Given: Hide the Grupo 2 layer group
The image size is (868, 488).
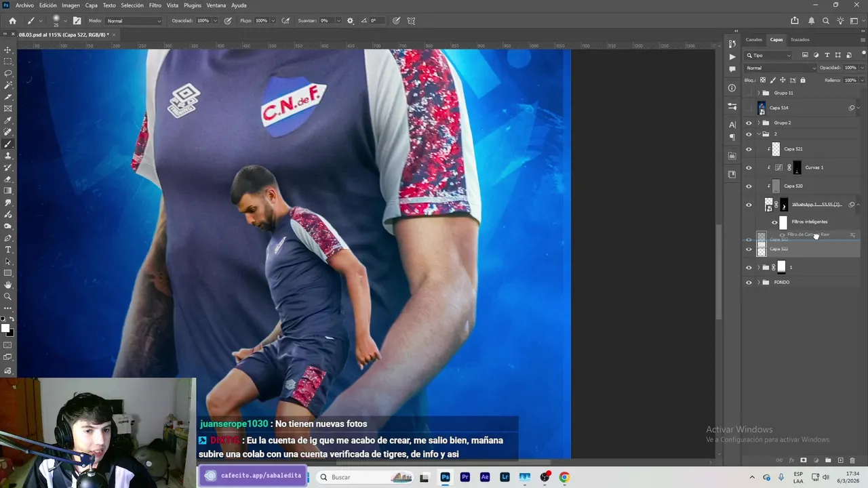Looking at the screenshot, I should coord(749,123).
